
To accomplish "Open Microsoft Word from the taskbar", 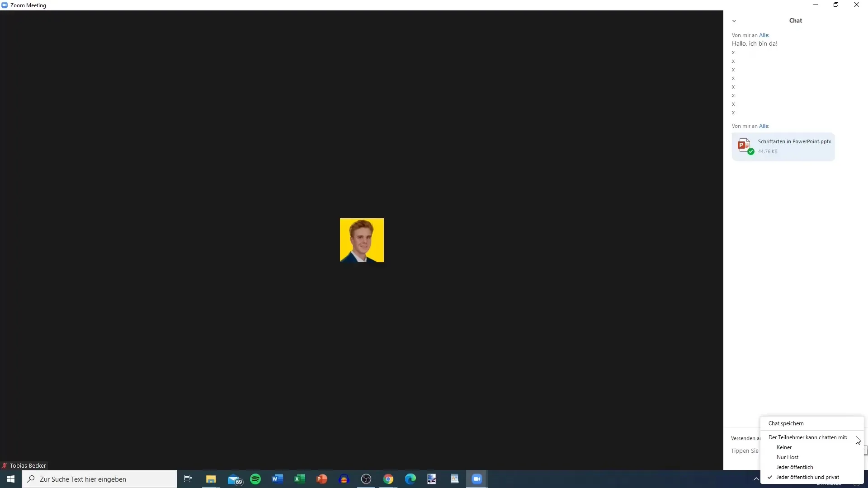I will tap(277, 479).
